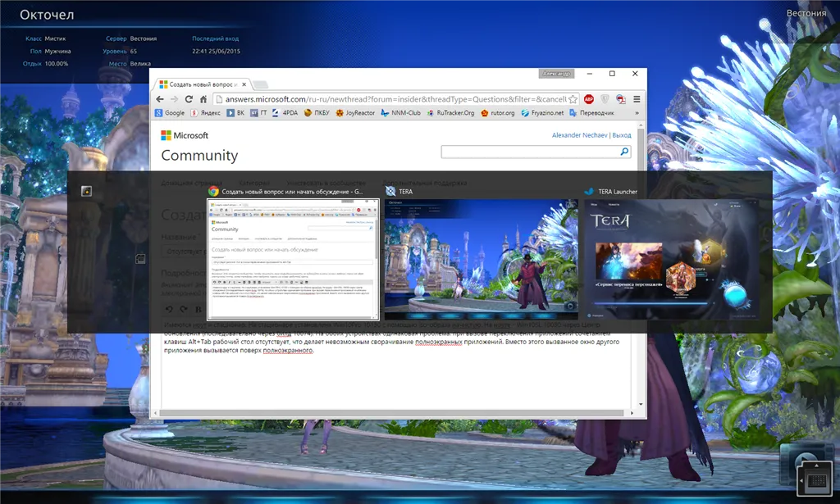This screenshot has height=504, width=840.
Task: Open the Adblock Plus extension icon
Action: click(x=589, y=99)
